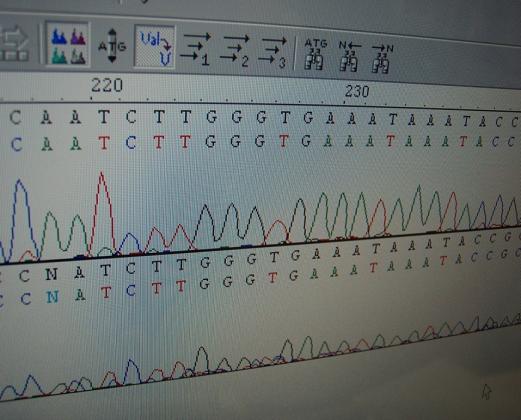
Task: Click the 230 position ruler marker
Action: [357, 91]
